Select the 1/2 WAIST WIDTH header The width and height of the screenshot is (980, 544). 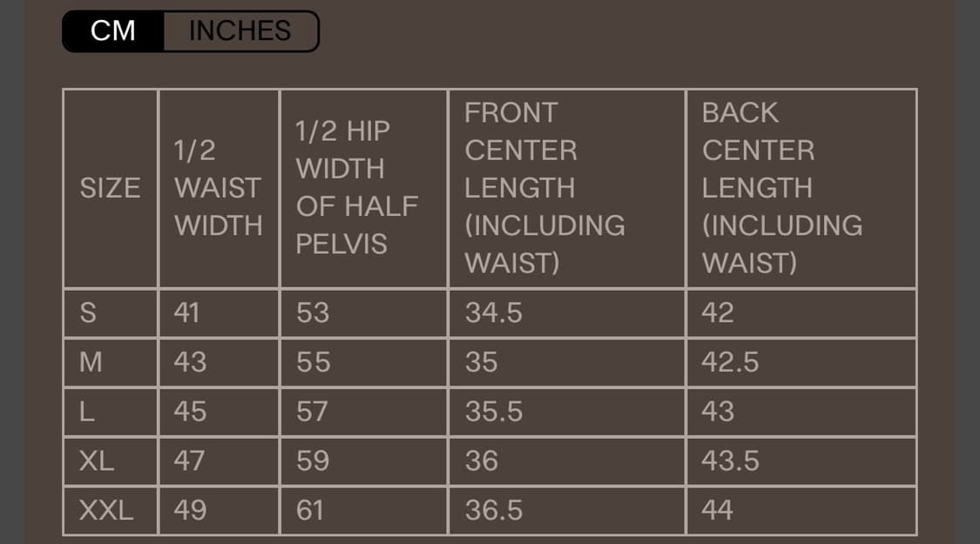click(x=218, y=186)
